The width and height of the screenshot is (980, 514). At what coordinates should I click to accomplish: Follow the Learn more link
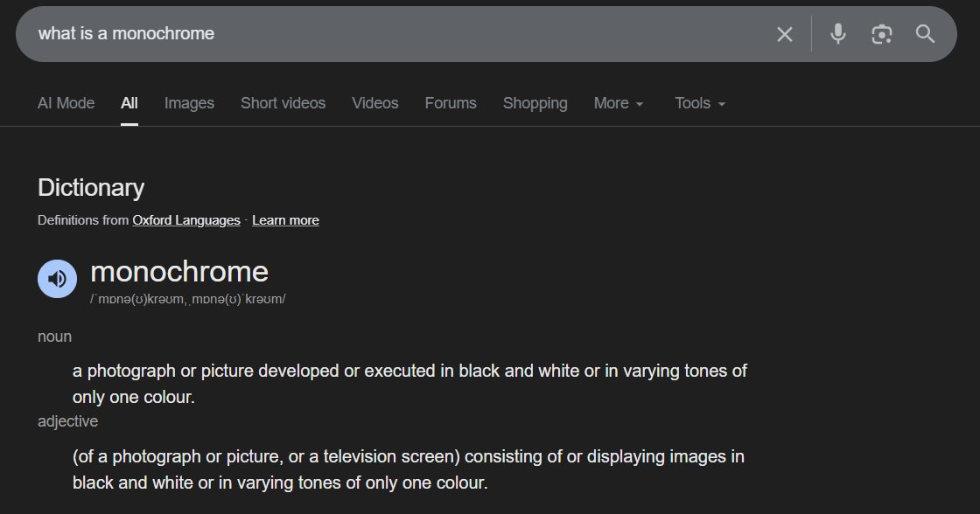coord(285,220)
